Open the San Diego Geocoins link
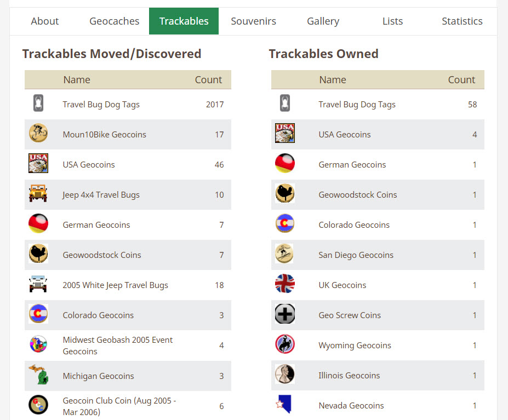This screenshot has height=420, width=508. coord(356,255)
